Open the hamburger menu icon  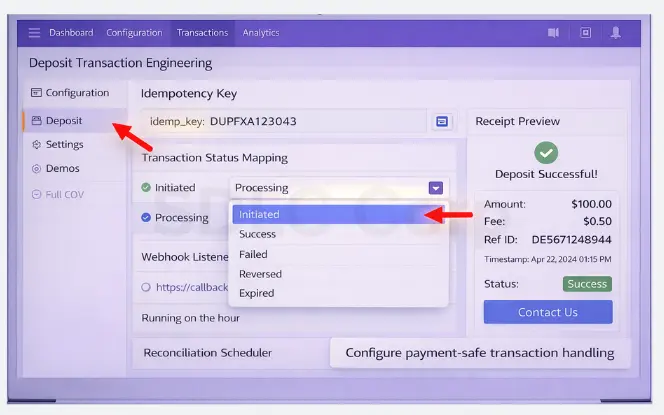pos(34,33)
